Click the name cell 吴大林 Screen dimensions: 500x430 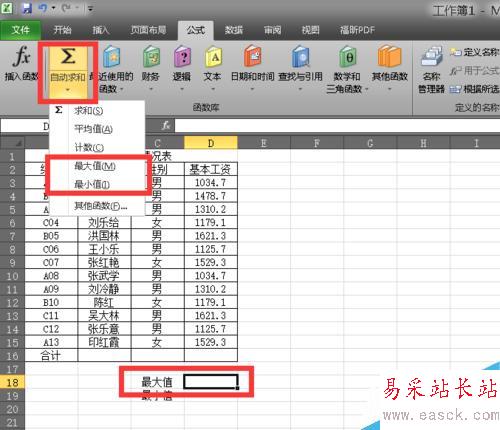pos(104,315)
